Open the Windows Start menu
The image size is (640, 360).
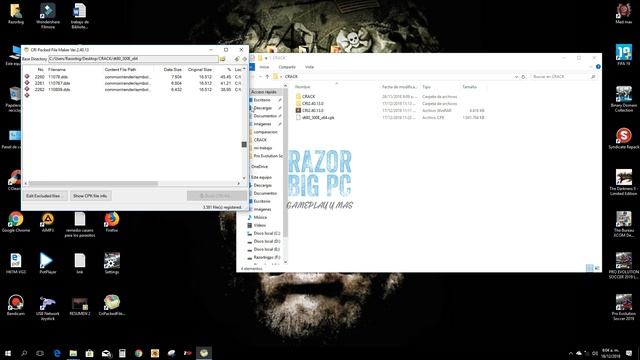point(8,353)
